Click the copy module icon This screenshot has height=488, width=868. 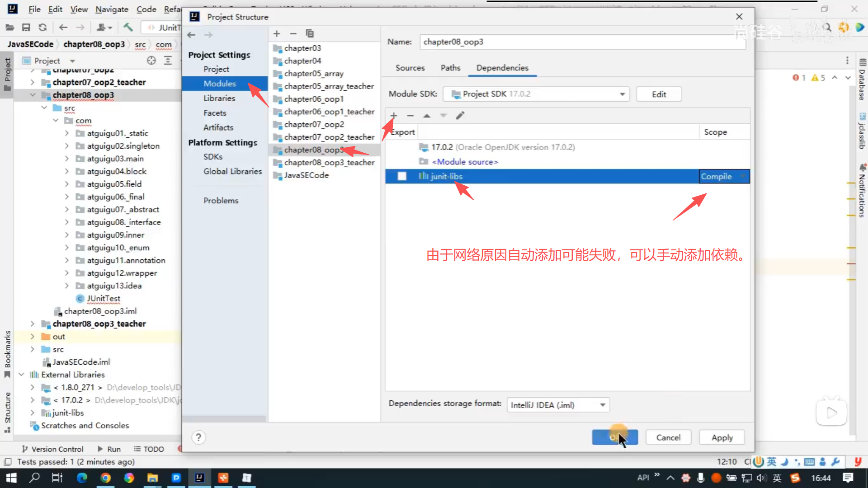[310, 33]
